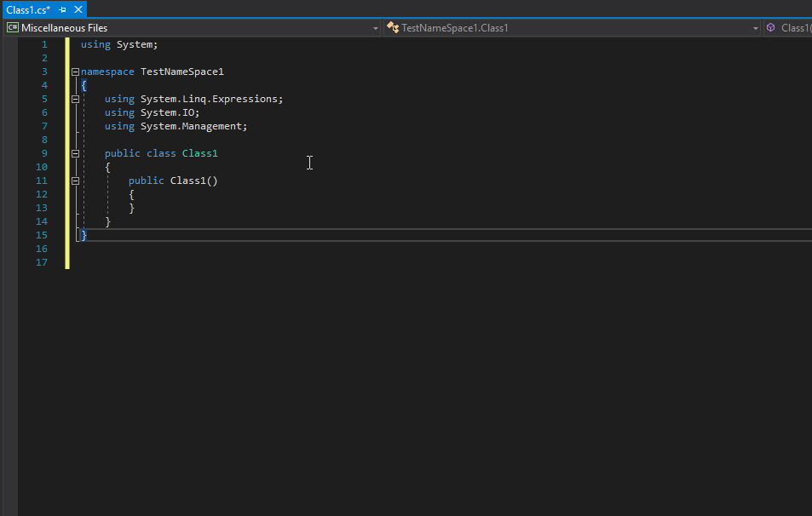Click the minus box next to namespace TestNameSpace1
Screen dimensions: 812x516
point(75,72)
